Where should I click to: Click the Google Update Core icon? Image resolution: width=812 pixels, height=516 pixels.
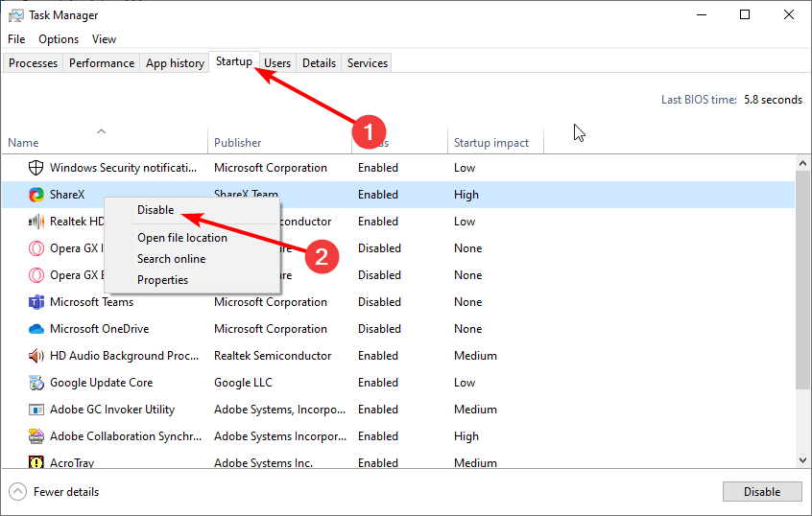pos(36,383)
